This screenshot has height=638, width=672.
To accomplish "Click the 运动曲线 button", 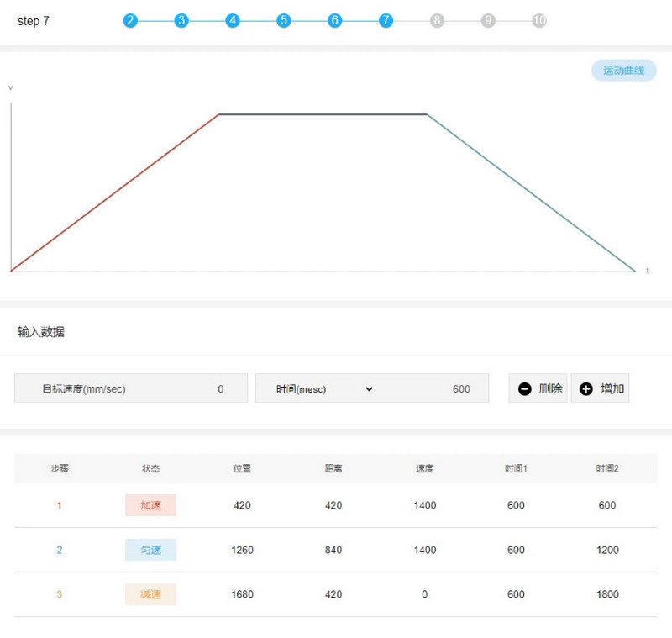I will tap(623, 71).
